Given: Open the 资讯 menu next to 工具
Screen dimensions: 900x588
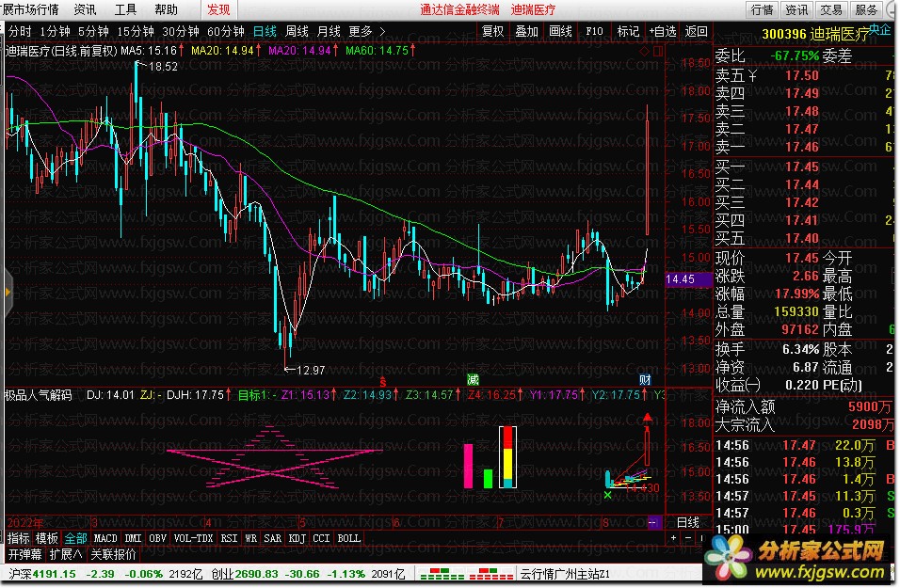Looking at the screenshot, I should coord(86,9).
